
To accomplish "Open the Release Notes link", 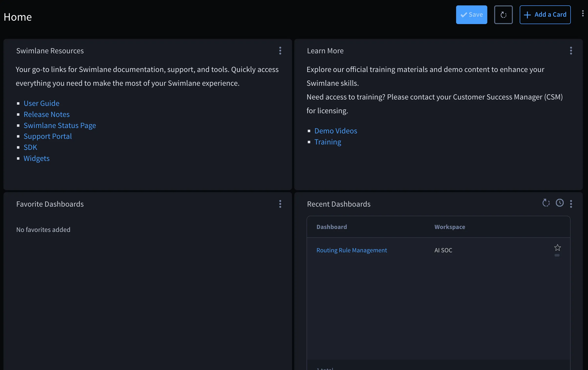I will (x=47, y=114).
